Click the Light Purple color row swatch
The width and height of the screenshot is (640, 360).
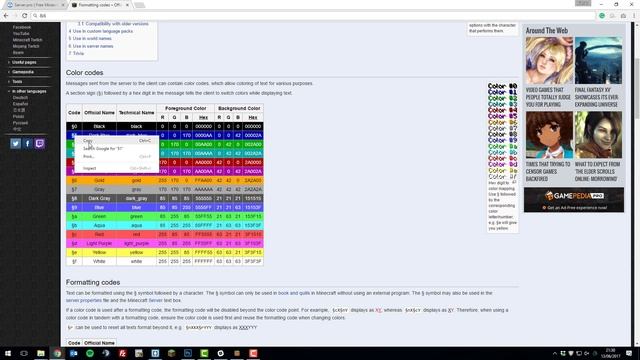coord(165,243)
